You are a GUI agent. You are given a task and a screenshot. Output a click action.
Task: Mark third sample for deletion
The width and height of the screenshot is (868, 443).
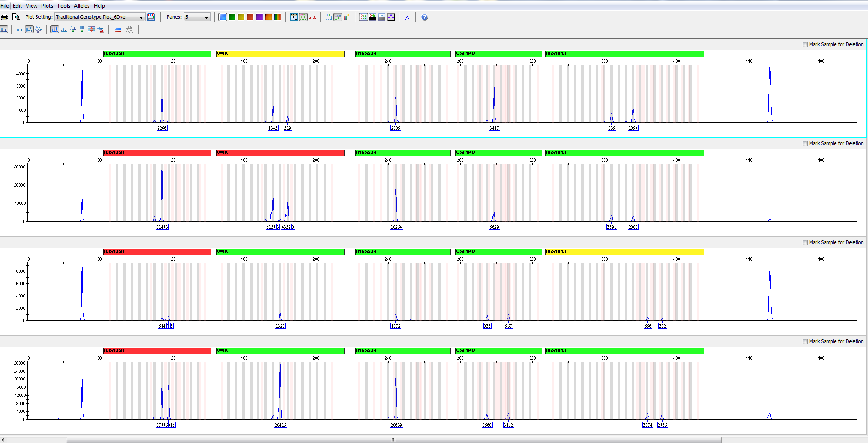tap(805, 242)
